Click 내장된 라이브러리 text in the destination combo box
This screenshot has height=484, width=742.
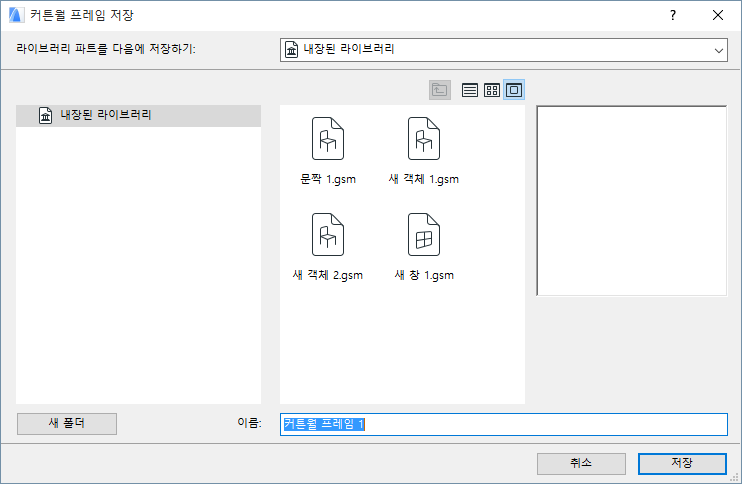(349, 49)
